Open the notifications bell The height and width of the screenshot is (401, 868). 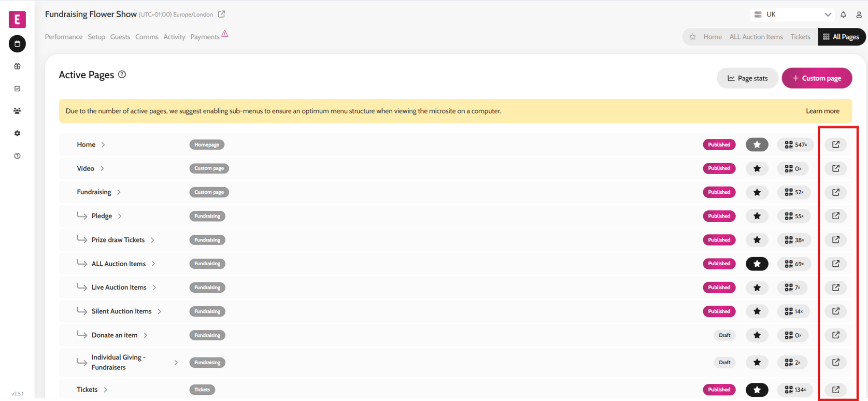(843, 15)
